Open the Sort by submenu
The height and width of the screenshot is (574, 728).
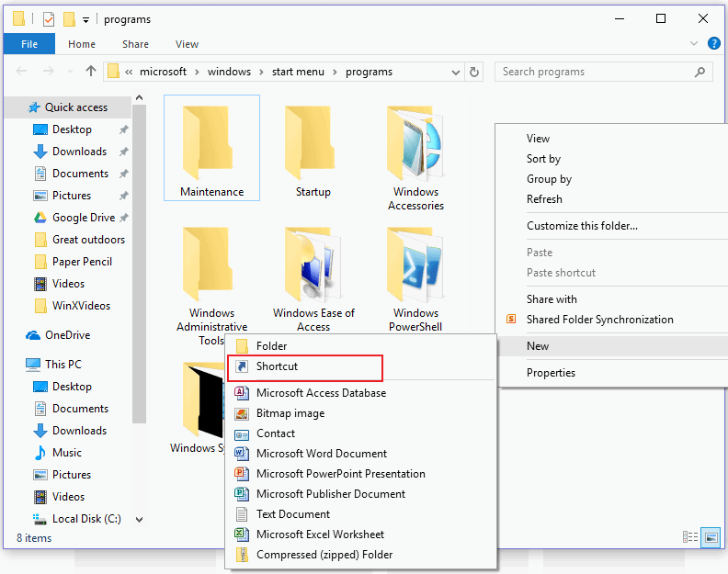point(613,159)
